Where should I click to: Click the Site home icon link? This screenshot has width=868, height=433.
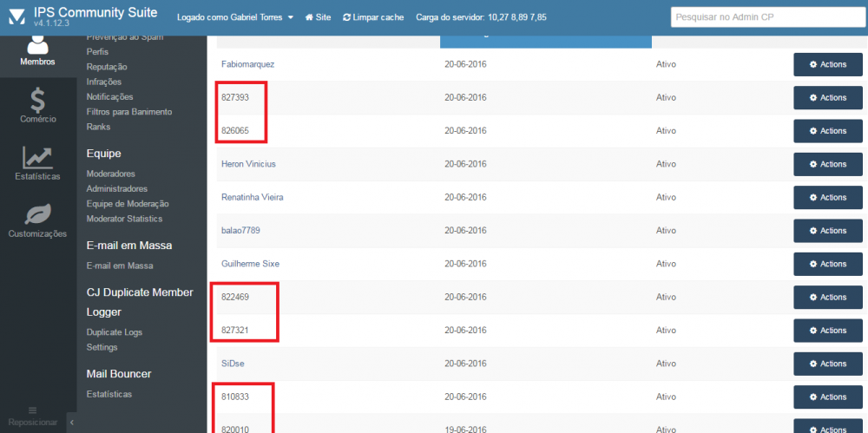(x=309, y=17)
